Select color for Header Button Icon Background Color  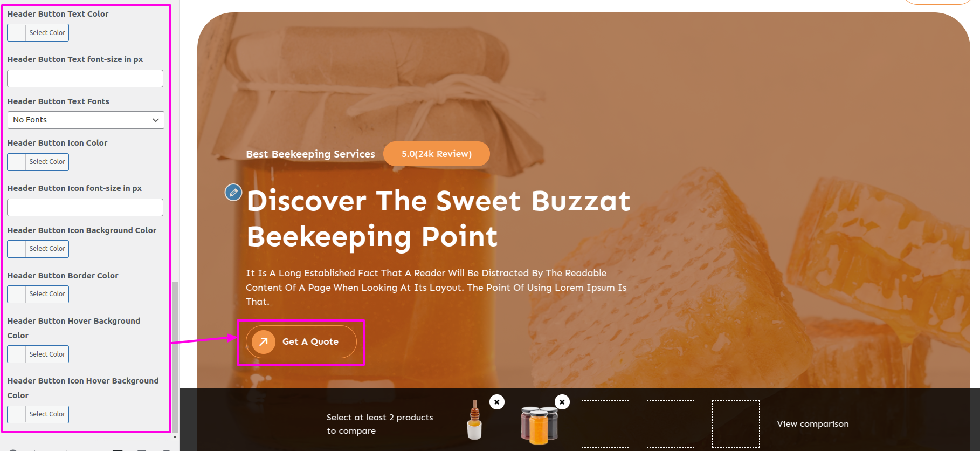pos(38,249)
